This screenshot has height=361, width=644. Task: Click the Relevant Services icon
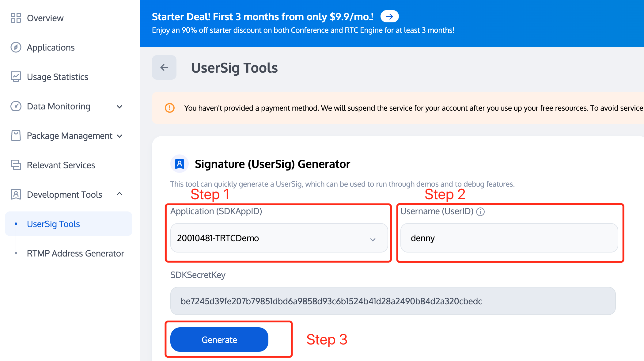point(16,165)
